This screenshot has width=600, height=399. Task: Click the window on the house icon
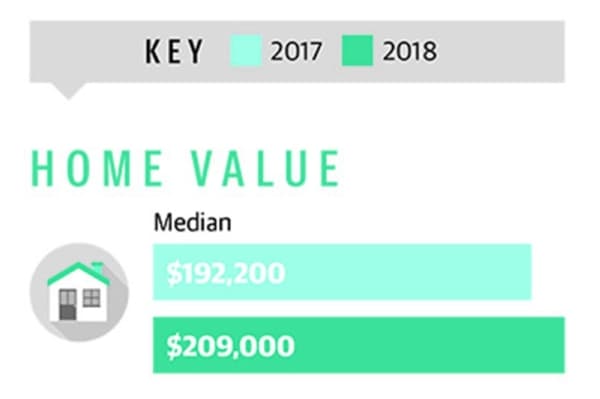tap(91, 298)
